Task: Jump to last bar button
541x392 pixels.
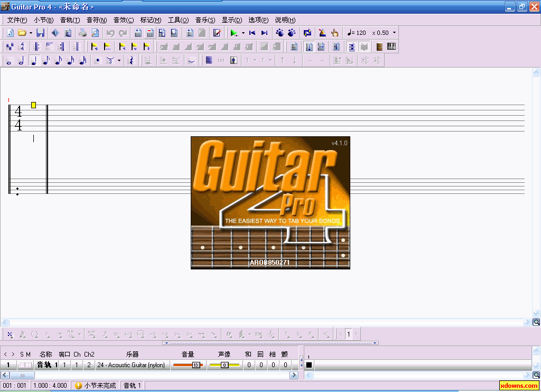Action: click(x=264, y=33)
